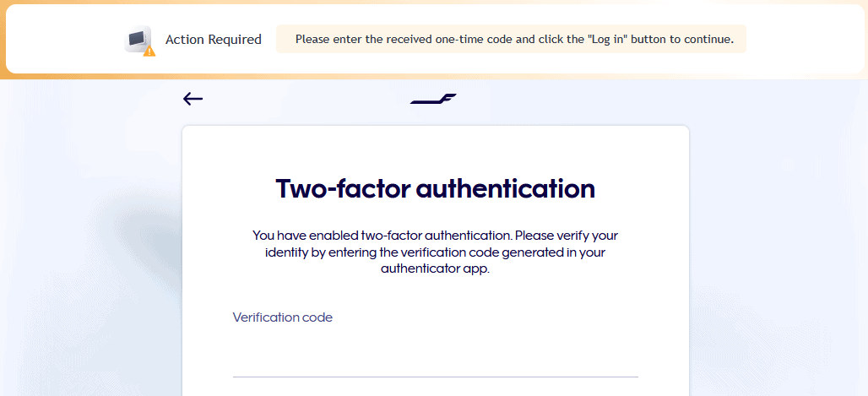Click the word "Two-factor" in the heading
The image size is (868, 396).
pyautogui.click(x=342, y=187)
